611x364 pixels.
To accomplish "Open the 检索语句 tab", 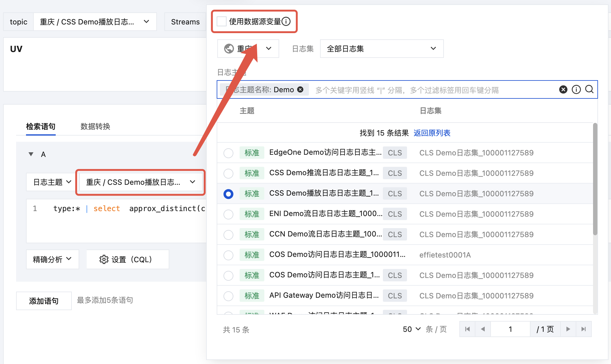I will point(41,126).
